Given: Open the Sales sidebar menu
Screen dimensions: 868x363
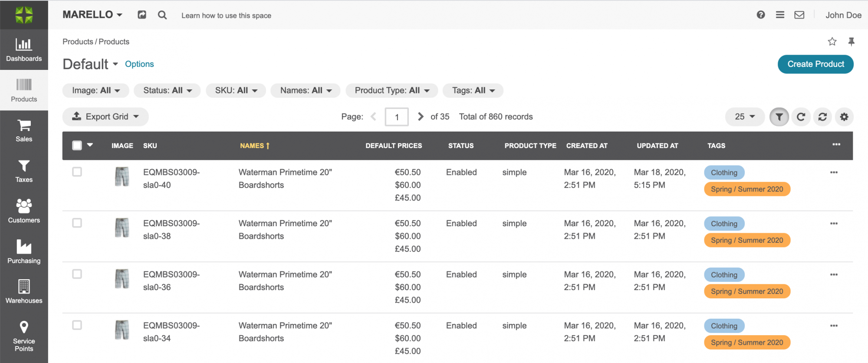Looking at the screenshot, I should tap(24, 131).
